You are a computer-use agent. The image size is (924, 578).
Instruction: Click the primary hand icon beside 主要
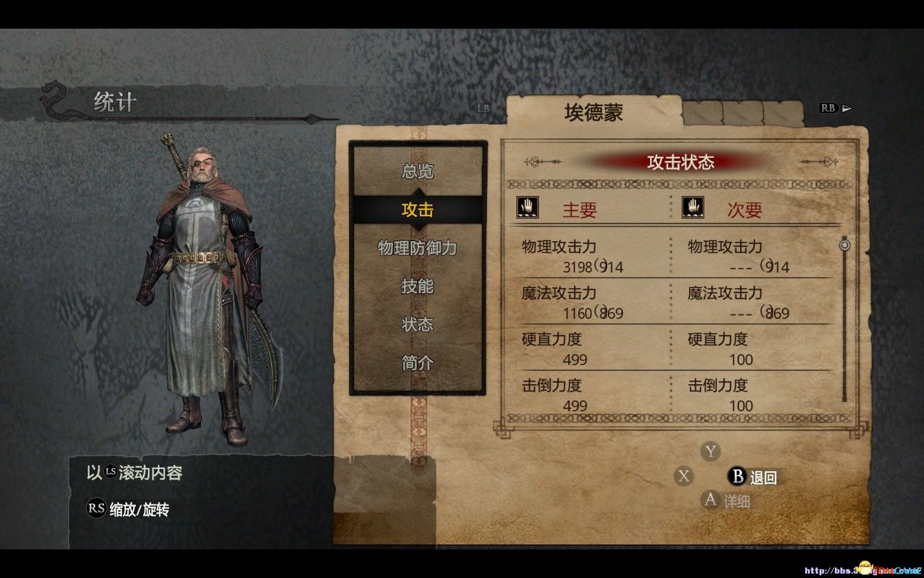[x=528, y=208]
